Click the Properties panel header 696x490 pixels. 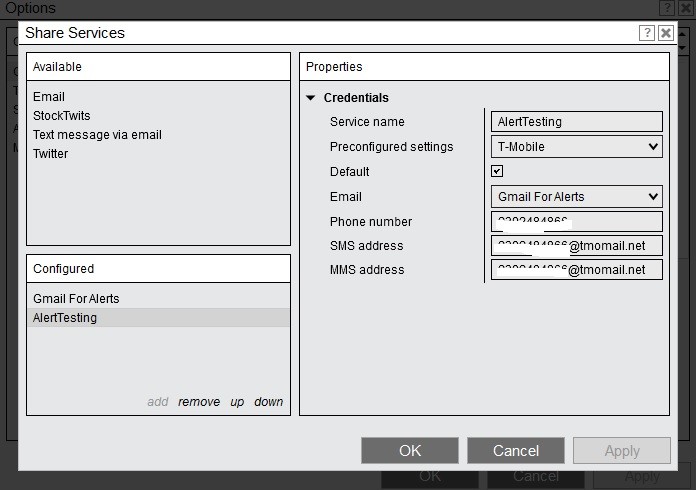point(484,67)
